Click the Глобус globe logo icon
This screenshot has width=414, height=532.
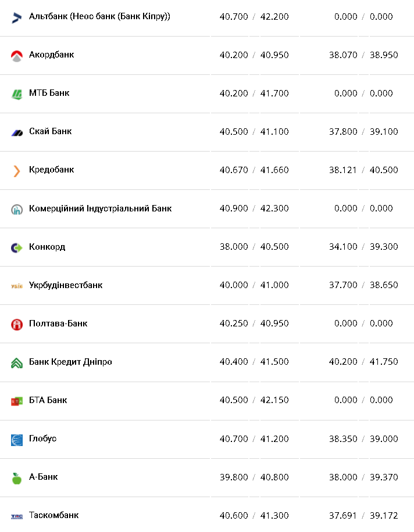tap(16, 440)
